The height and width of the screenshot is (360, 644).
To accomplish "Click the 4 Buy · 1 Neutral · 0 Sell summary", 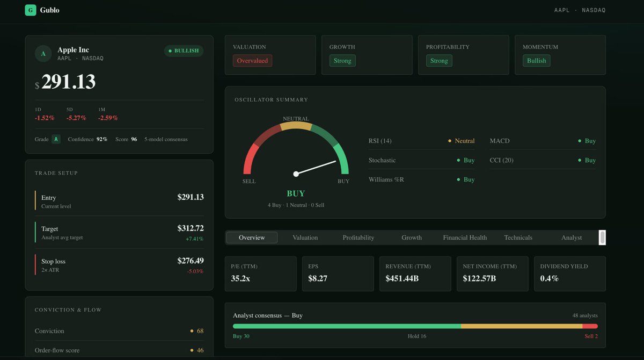I will coord(296,205).
